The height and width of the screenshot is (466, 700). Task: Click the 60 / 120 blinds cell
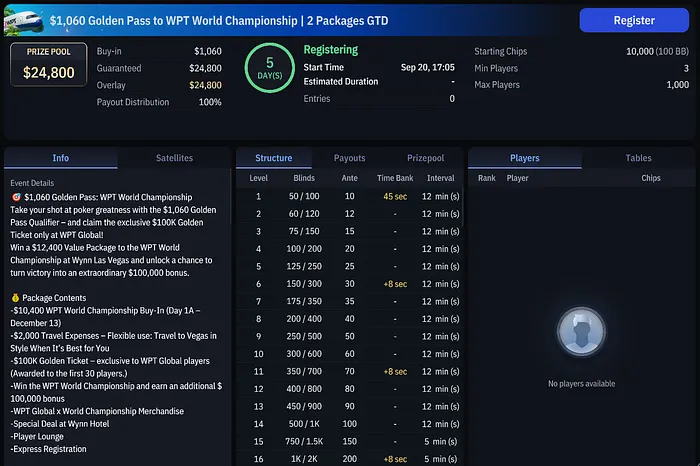pyautogui.click(x=304, y=214)
